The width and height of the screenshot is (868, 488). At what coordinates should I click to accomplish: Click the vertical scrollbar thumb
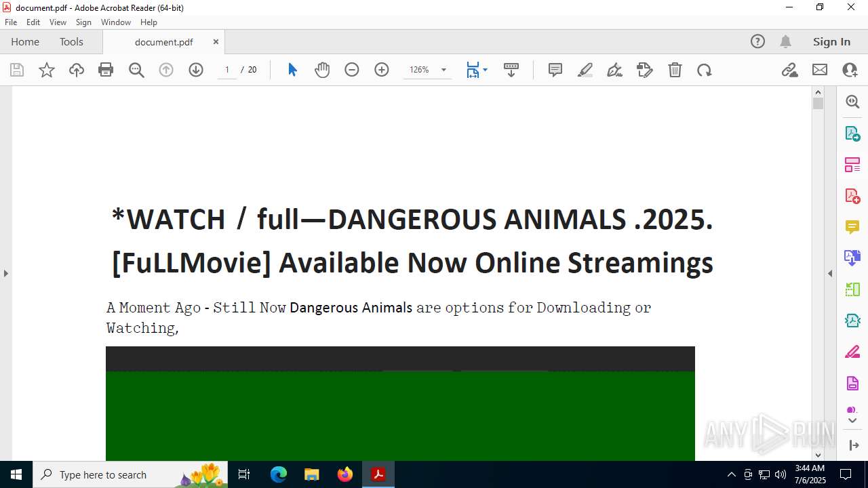818,104
